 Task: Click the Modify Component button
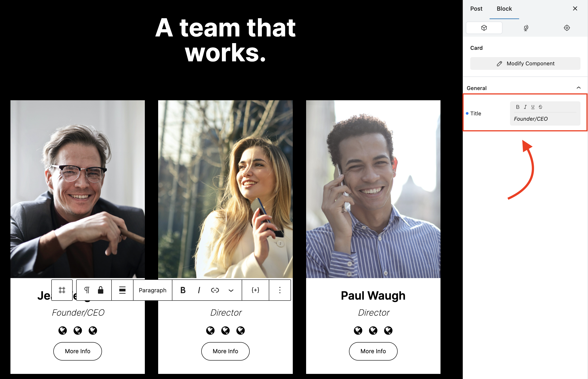[525, 64]
